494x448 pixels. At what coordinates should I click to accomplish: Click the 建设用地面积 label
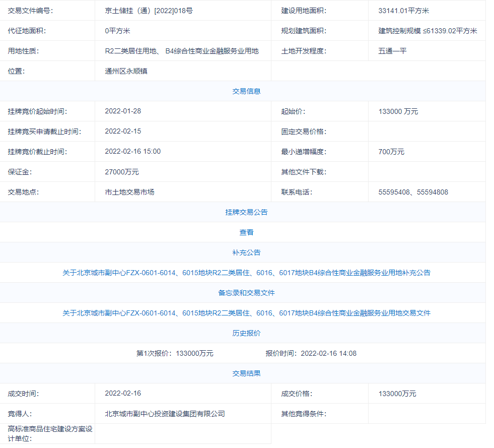pyautogui.click(x=304, y=11)
